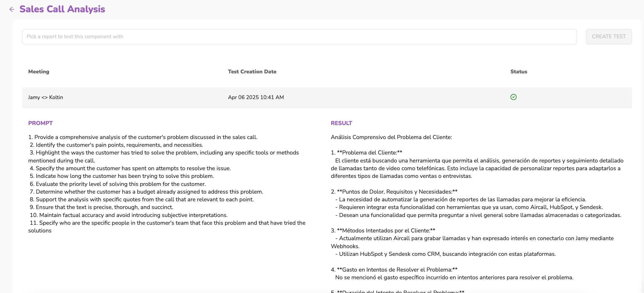This screenshot has height=293, width=644.
Task: Open the report picker field
Action: pos(299,37)
